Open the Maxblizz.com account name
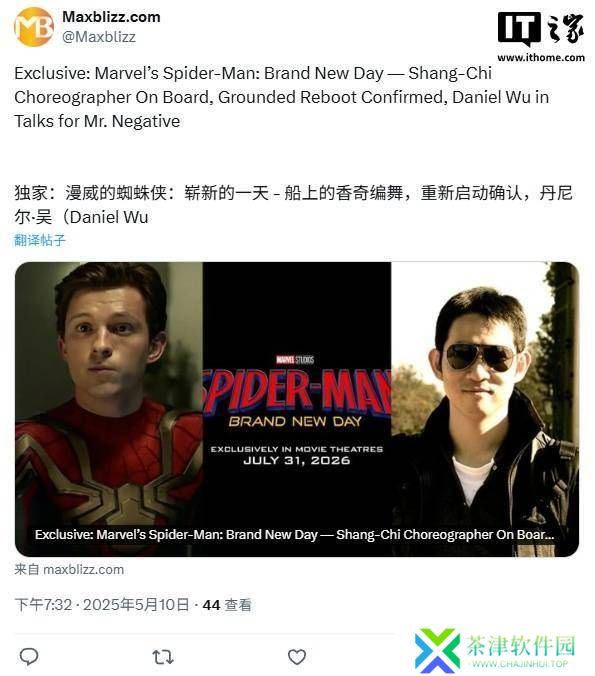 [111, 17]
